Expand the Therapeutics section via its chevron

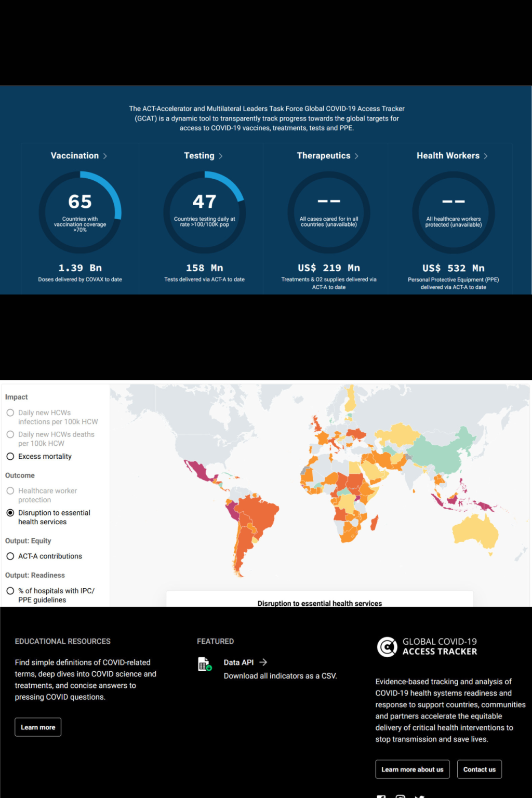tap(357, 155)
